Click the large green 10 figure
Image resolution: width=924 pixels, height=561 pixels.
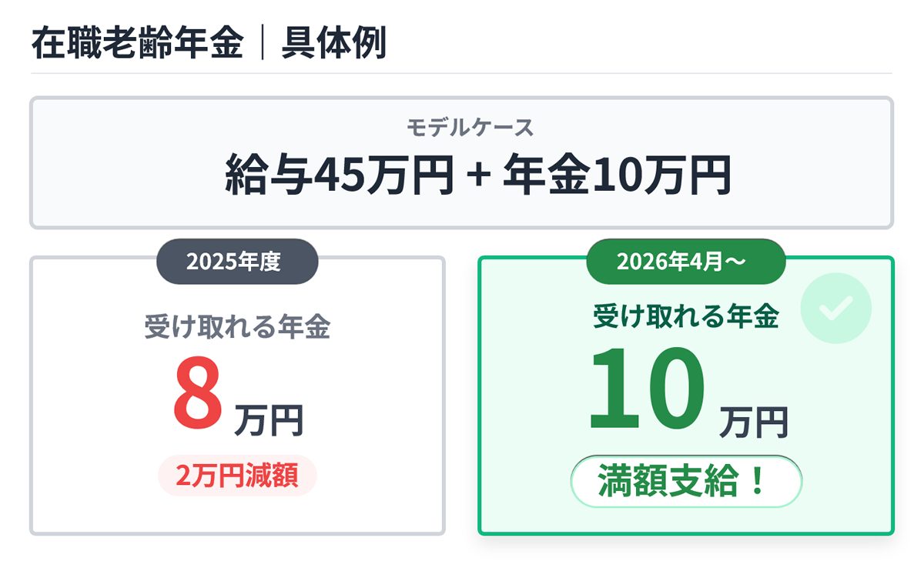(x=647, y=389)
